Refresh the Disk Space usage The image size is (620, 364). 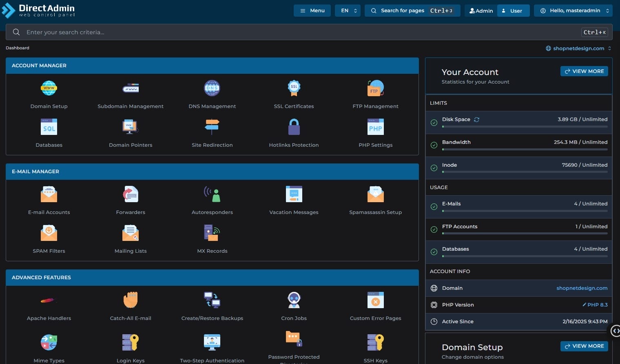pyautogui.click(x=476, y=119)
